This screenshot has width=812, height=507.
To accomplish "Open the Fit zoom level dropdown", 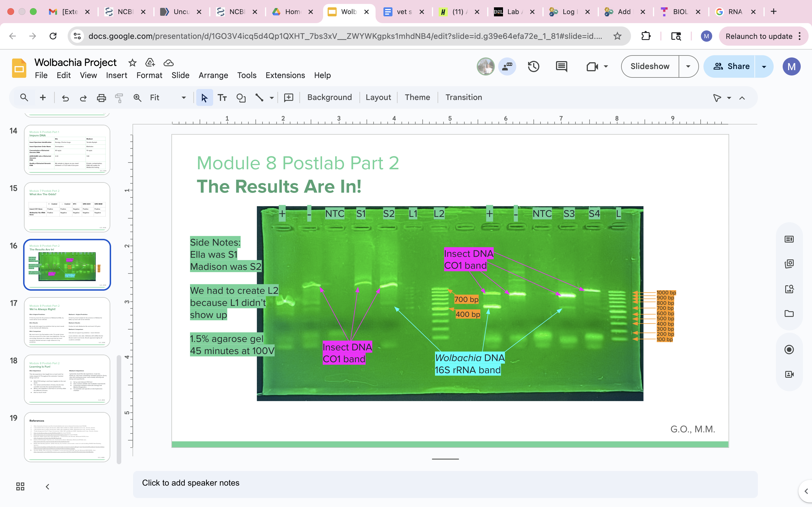I will 183,97.
